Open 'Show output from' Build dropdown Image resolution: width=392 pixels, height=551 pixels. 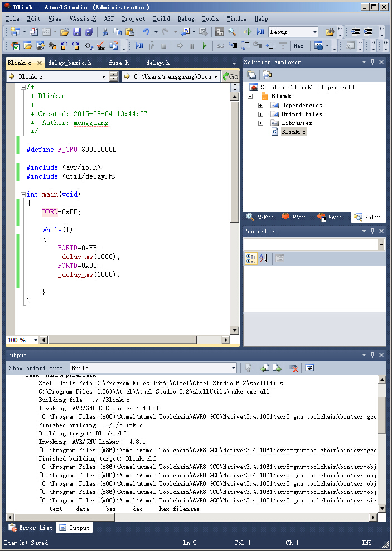click(x=234, y=368)
